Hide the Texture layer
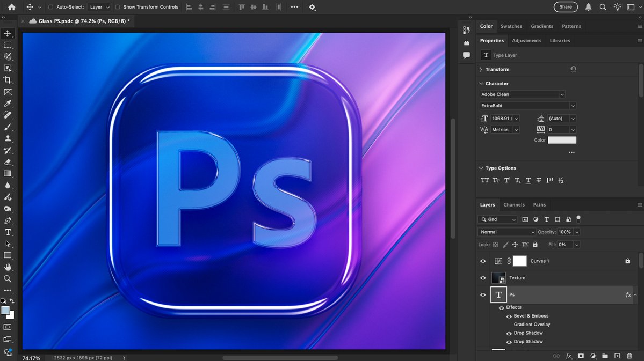This screenshot has width=644, height=361. (483, 278)
